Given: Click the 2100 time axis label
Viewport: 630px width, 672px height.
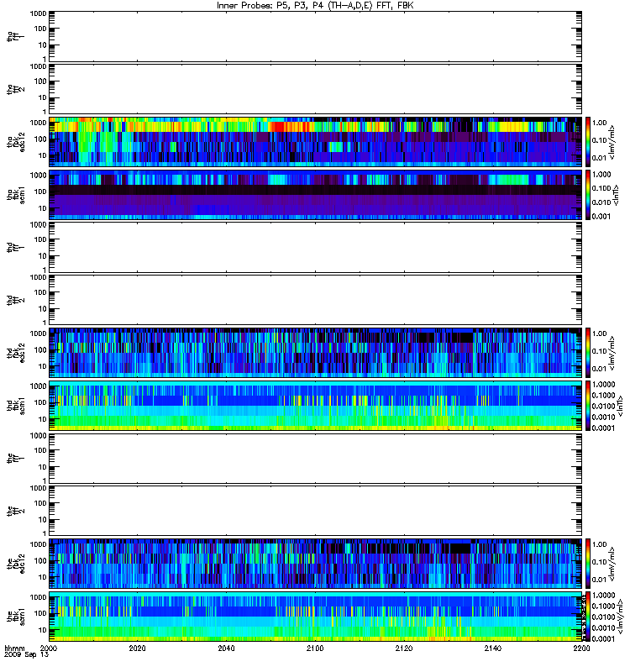Looking at the screenshot, I should coord(315,648).
